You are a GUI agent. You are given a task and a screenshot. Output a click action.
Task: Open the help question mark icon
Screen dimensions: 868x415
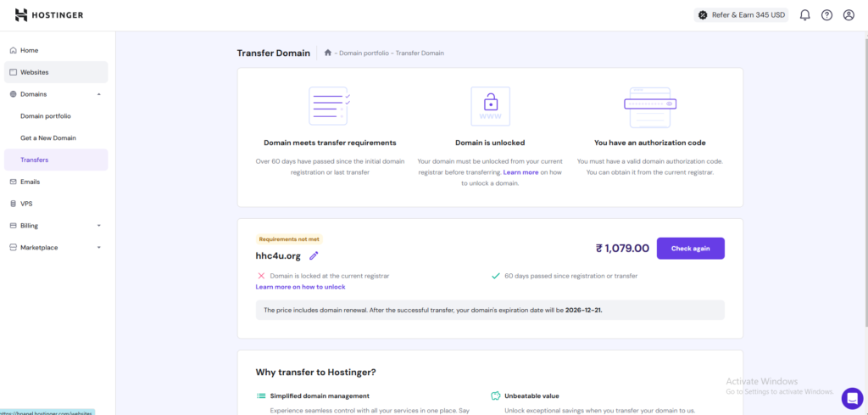(x=826, y=15)
